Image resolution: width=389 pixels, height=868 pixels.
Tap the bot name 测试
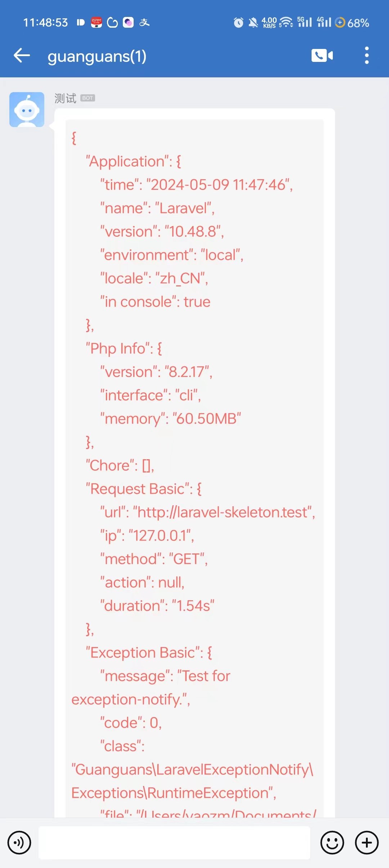[x=65, y=98]
